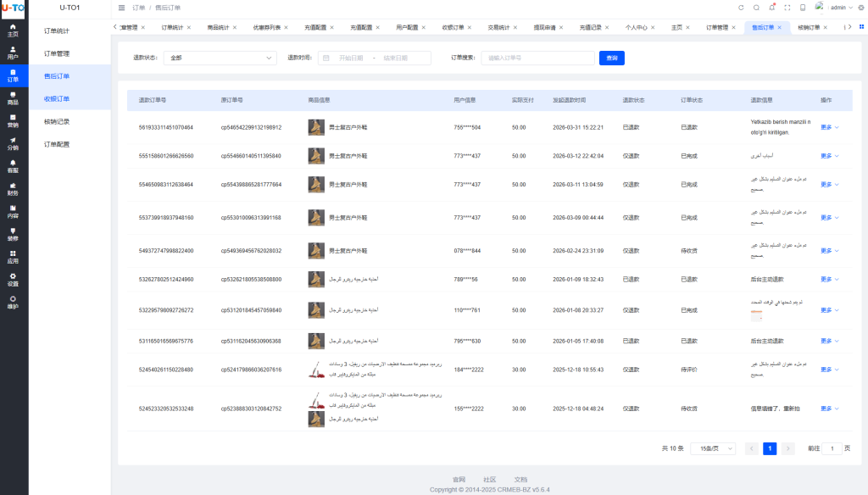868x495 pixels.
Task: Click the previous page arrow
Action: point(751,448)
